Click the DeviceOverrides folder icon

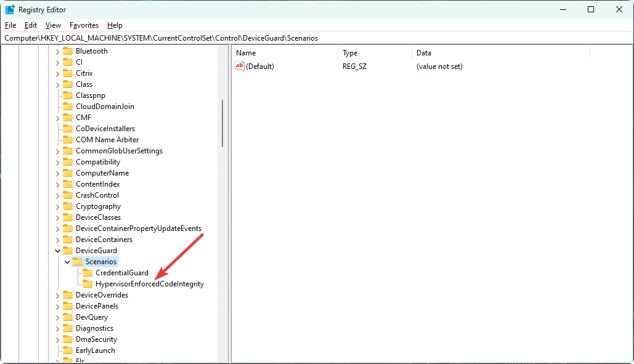68,295
